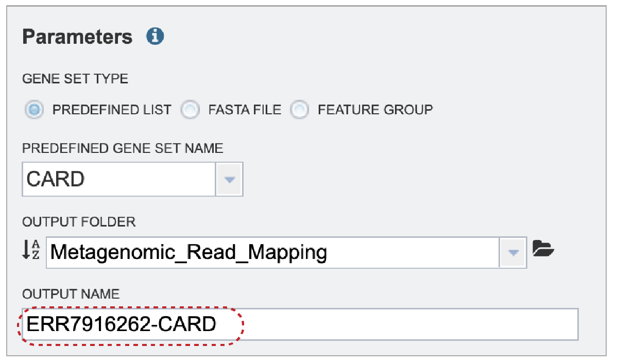
Task: Select the FASTA FILE radio button
Action: [191, 110]
